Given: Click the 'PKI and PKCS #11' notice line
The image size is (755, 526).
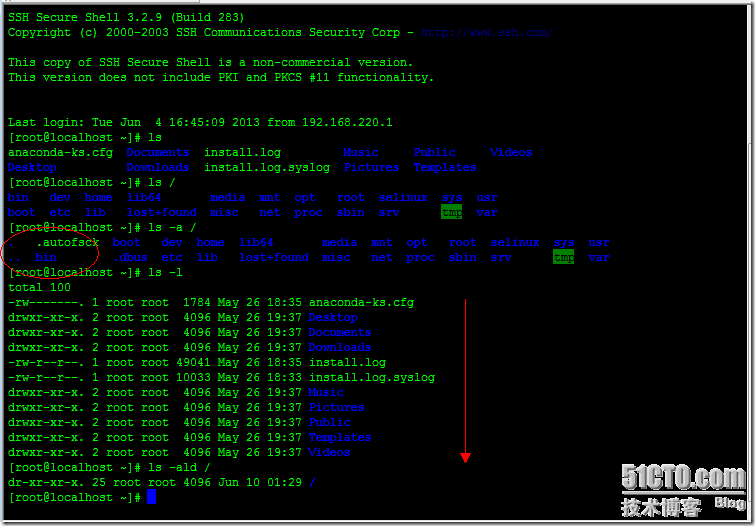Looking at the screenshot, I should click(221, 78).
